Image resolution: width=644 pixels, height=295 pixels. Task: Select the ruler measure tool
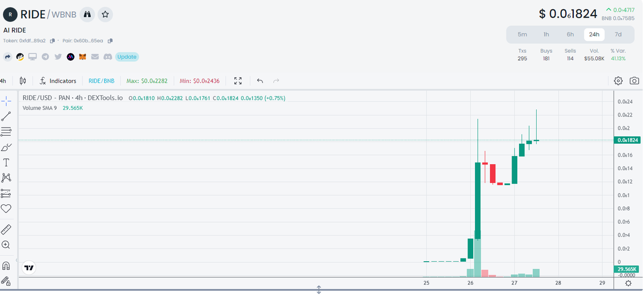6,230
